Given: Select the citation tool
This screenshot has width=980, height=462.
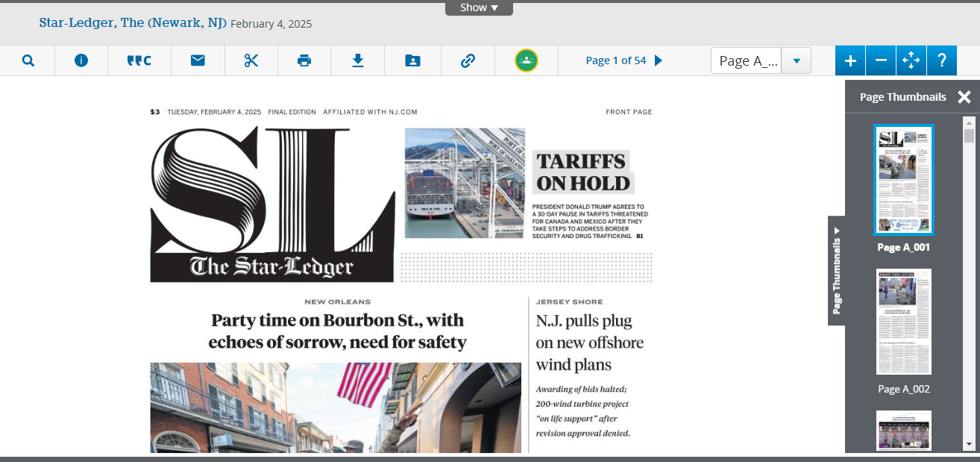Looking at the screenshot, I should tap(139, 60).
